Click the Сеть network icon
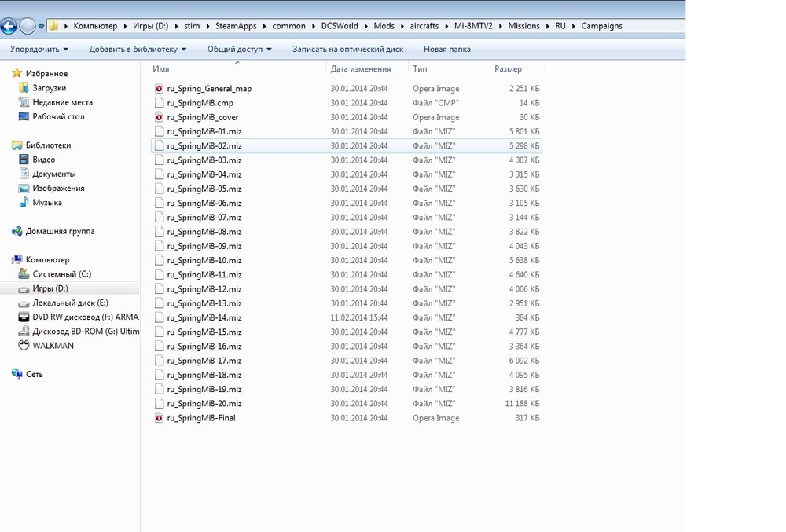Screen dimensions: 786x532 [x=17, y=374]
